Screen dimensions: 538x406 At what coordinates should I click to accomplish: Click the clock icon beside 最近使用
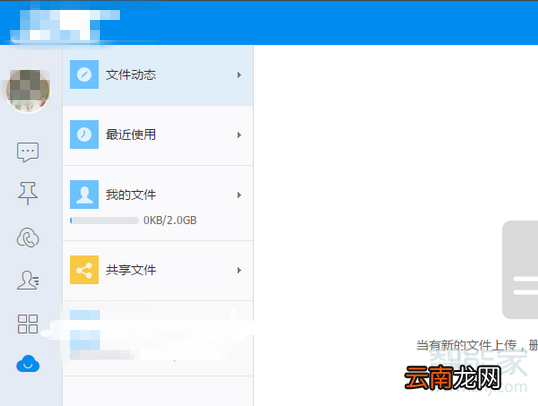pyautogui.click(x=84, y=135)
